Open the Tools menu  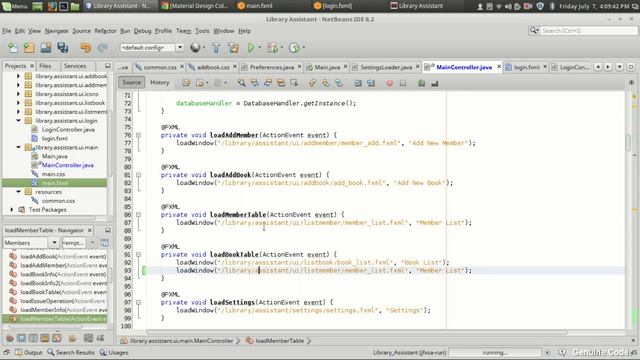coord(202,31)
